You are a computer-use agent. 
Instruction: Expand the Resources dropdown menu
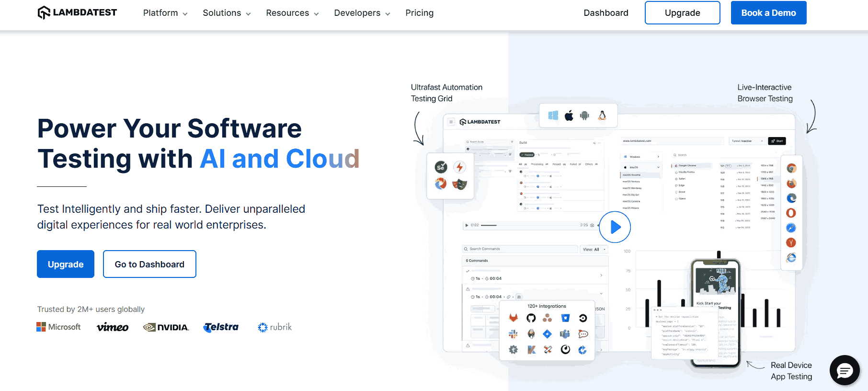292,13
